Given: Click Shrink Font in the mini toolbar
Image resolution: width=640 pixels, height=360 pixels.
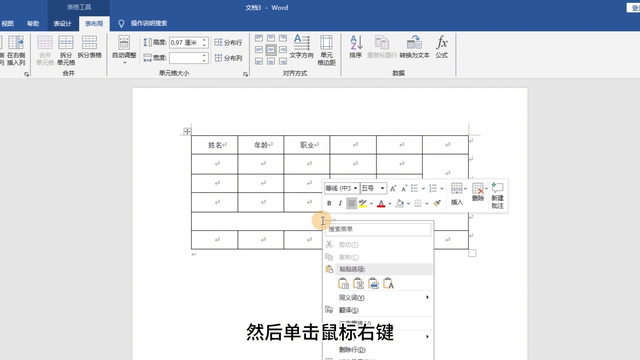Looking at the screenshot, I should click(x=404, y=189).
